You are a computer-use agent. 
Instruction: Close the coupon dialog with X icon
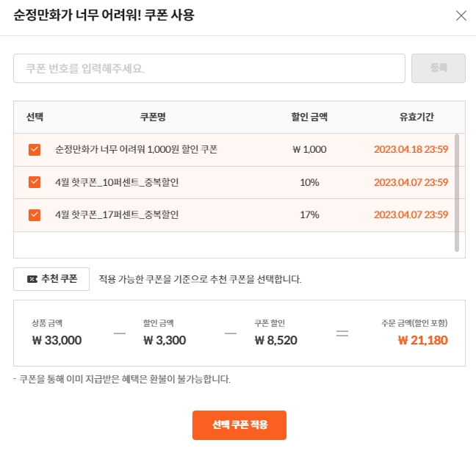point(461,15)
